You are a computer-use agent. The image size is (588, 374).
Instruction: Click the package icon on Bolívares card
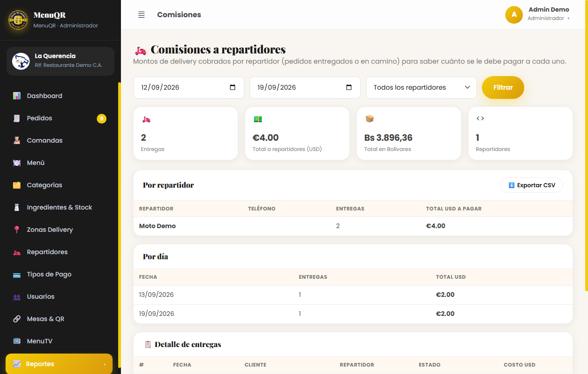(369, 119)
